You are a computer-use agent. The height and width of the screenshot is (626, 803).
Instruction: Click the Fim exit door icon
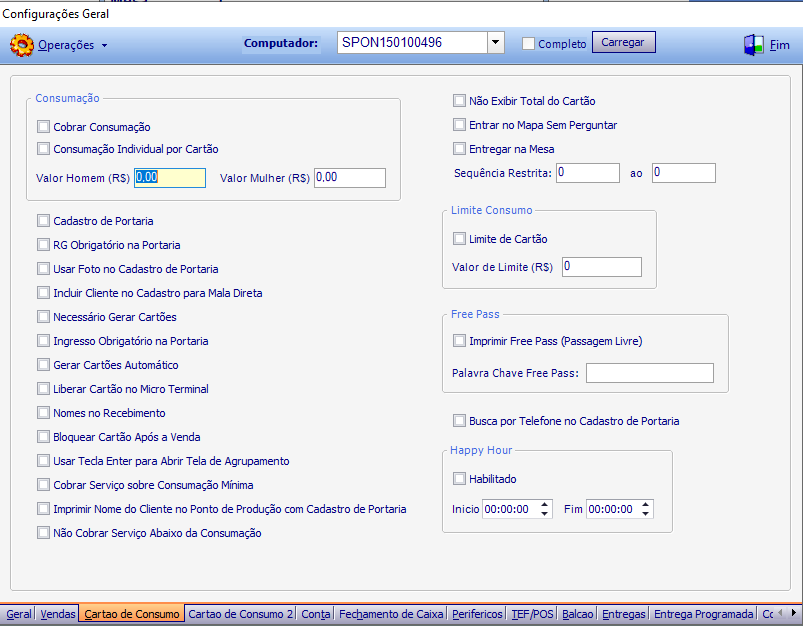(x=753, y=45)
